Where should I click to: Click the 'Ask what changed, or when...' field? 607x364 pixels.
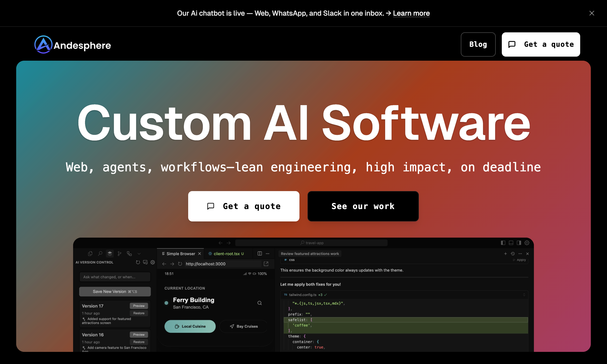[115, 277]
